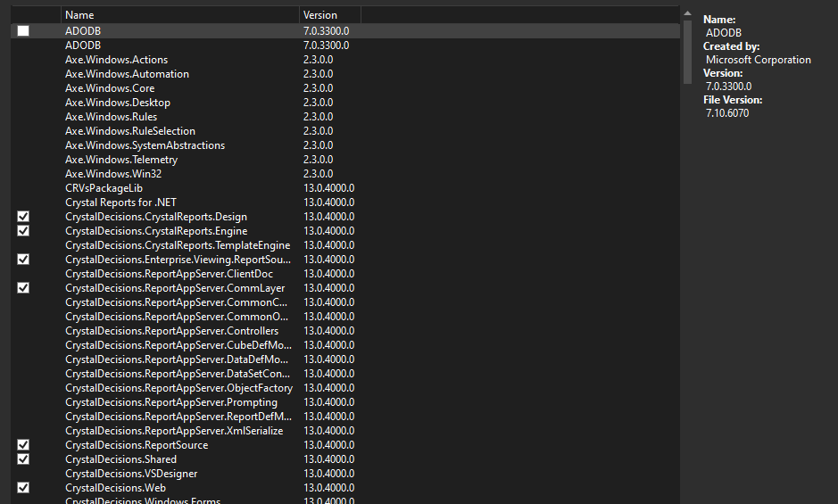Select CrystalDecisions.VSDesigner row
The height and width of the screenshot is (504, 838).
point(345,474)
